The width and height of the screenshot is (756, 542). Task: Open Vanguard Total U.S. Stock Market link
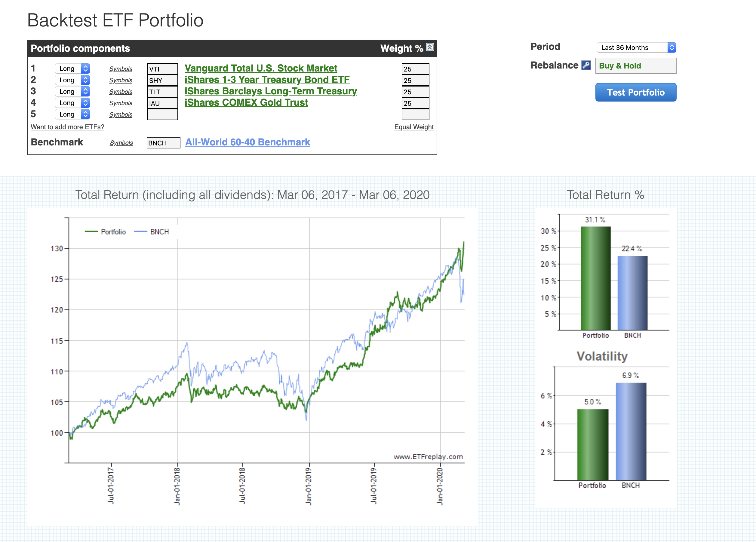click(261, 68)
